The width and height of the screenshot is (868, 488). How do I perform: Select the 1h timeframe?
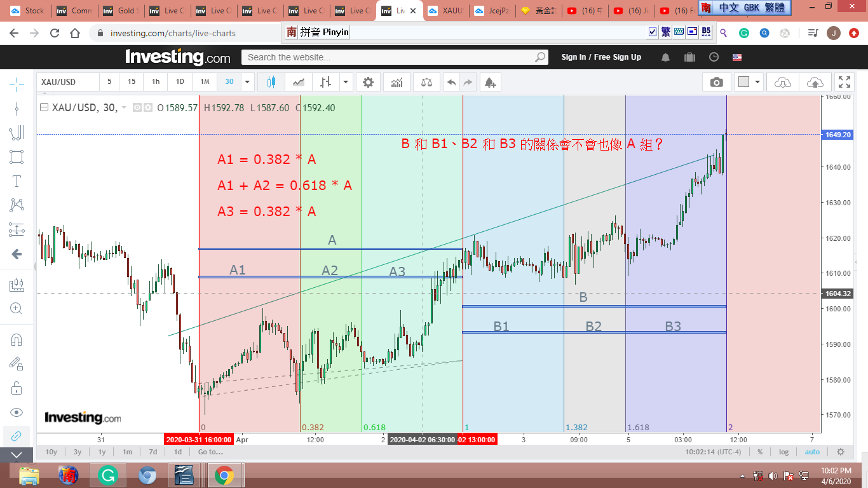tap(156, 82)
